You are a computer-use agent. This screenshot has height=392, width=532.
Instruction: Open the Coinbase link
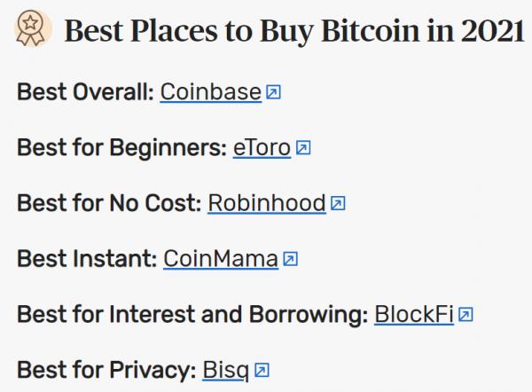tap(211, 92)
